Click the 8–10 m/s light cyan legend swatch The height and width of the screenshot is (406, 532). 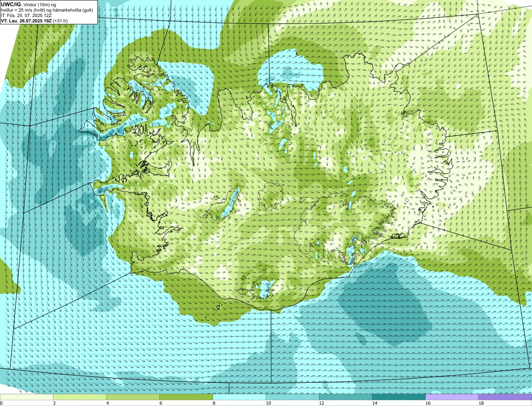(239, 397)
